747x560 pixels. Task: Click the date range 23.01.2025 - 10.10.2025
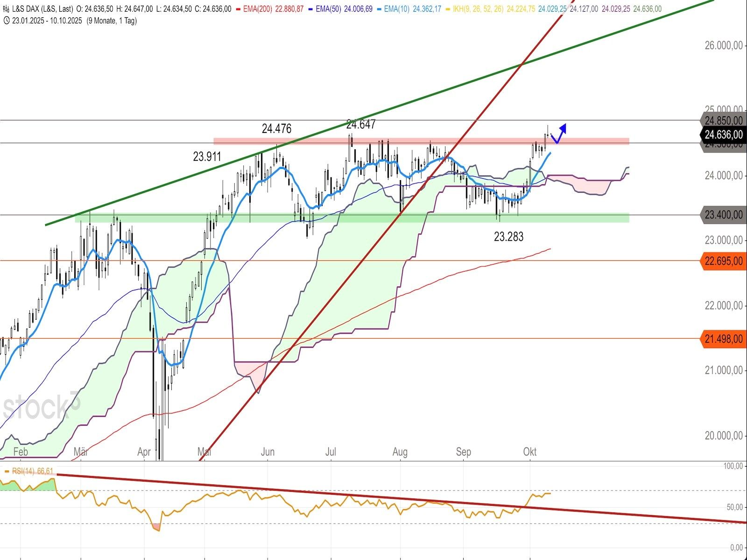(x=47, y=21)
